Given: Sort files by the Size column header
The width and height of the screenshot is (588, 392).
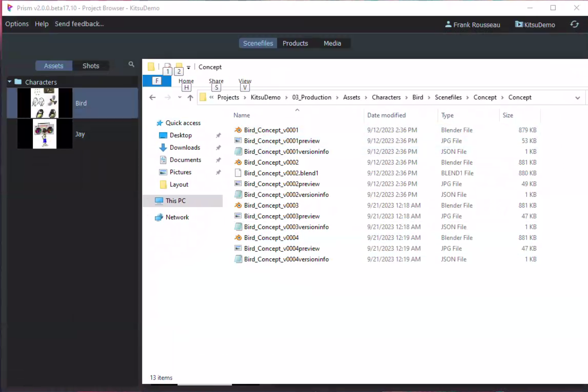Looking at the screenshot, I should pos(508,115).
